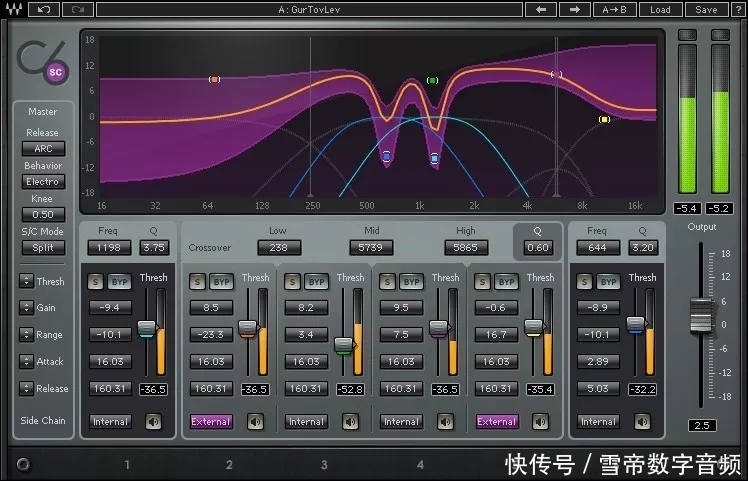The width and height of the screenshot is (748, 481).
Task: Click the sidechain listen speaker on band 1
Action: (256, 421)
